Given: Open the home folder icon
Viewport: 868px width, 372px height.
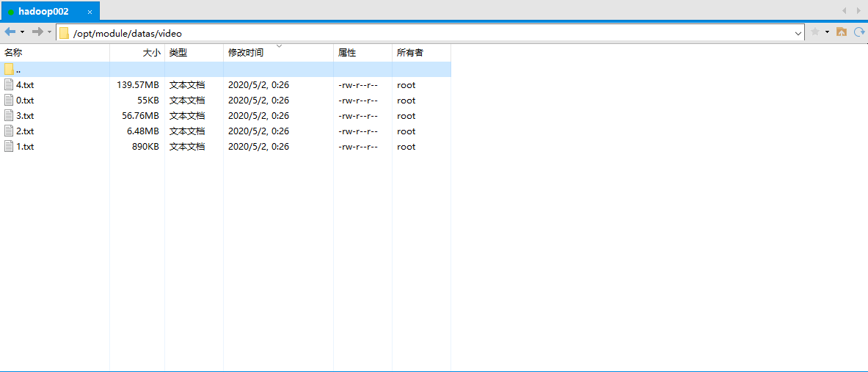Looking at the screenshot, I should pyautogui.click(x=842, y=32).
